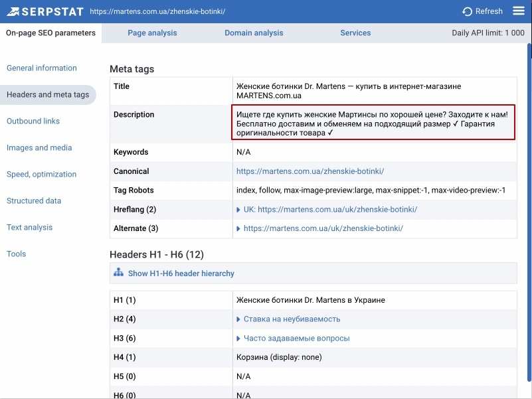Switch to On-page SEO parameters tab
The width and height of the screenshot is (532, 399).
pos(50,33)
